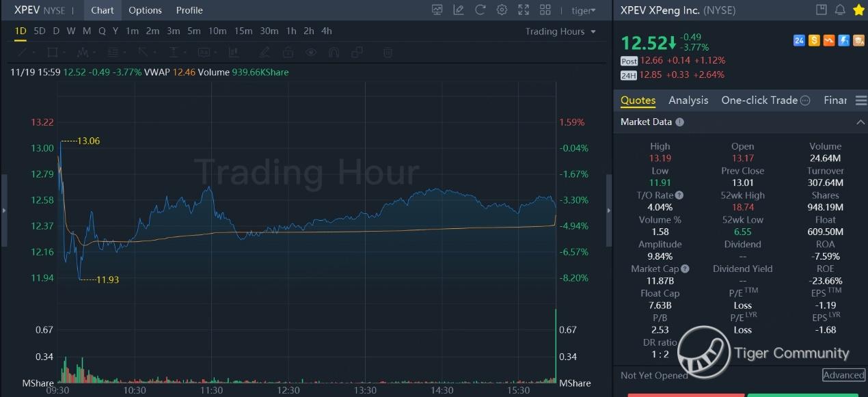
Task: Select the 30m interval
Action: [x=269, y=31]
